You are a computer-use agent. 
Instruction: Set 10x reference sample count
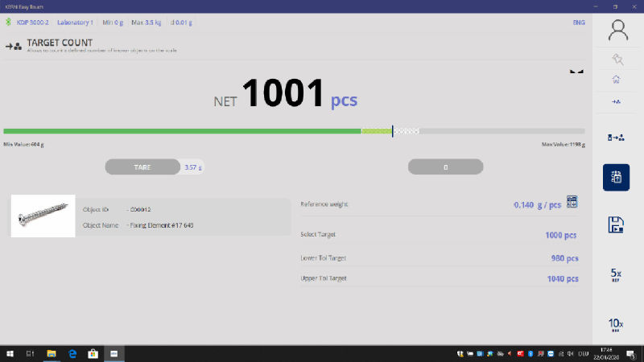(x=617, y=323)
